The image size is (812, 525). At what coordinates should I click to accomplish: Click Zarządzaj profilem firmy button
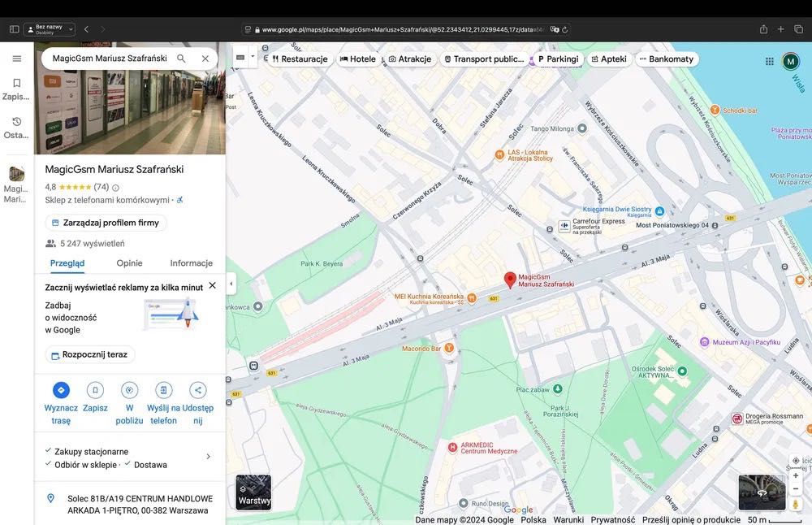tap(106, 223)
